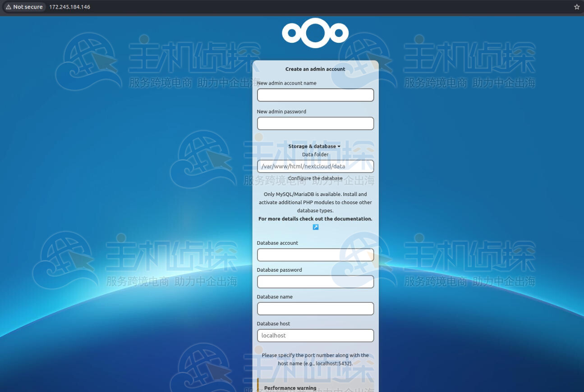584x392 pixels.
Task: Click the 'Performance warning' heading
Action: click(x=290, y=388)
